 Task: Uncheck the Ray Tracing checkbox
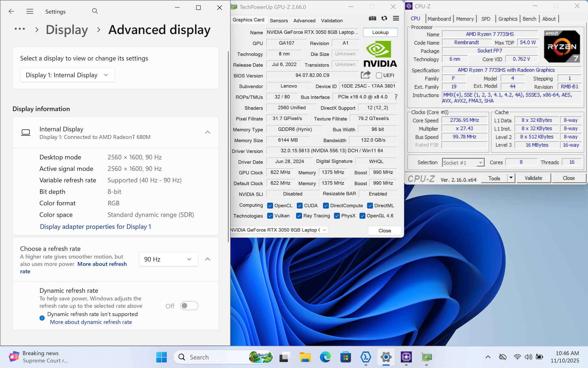299,216
